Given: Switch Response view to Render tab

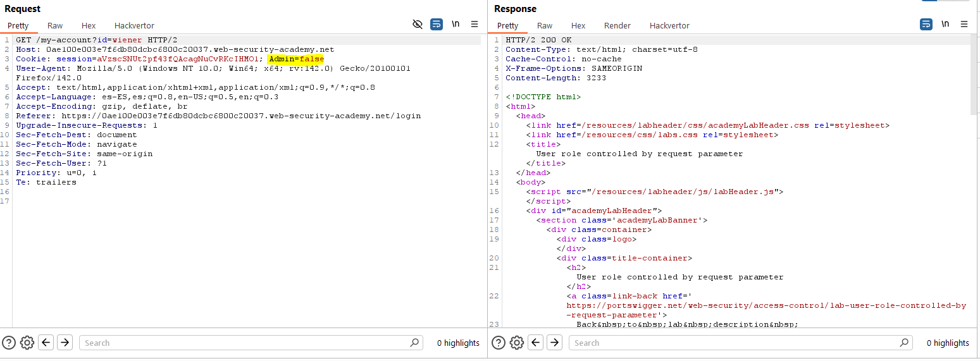Looking at the screenshot, I should pos(617,26).
